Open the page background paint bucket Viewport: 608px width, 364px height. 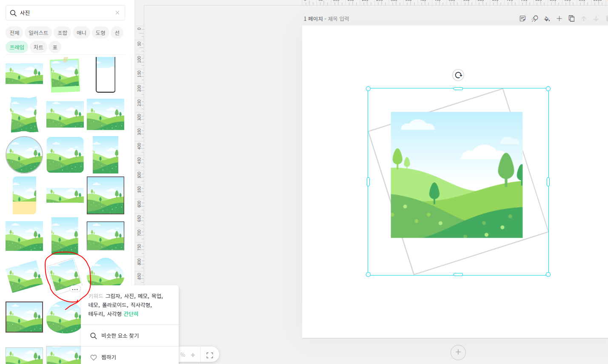tap(547, 19)
